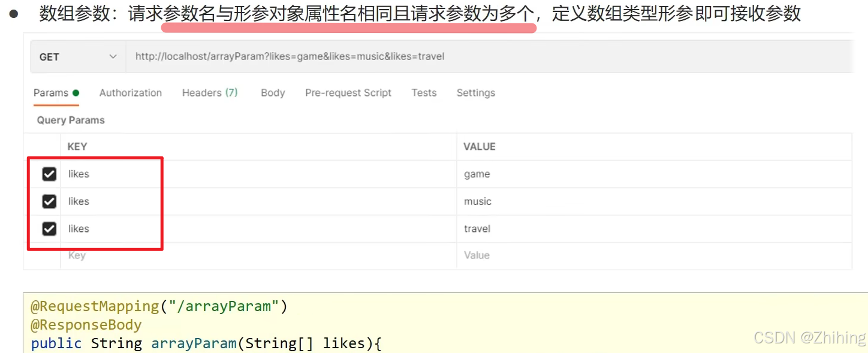This screenshot has height=353, width=868.
Task: Click the request URL input field
Action: 489,57
